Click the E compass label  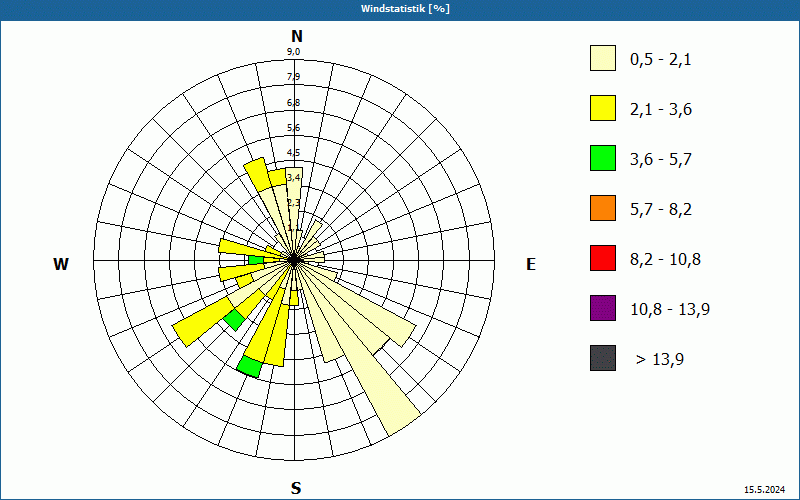(531, 264)
